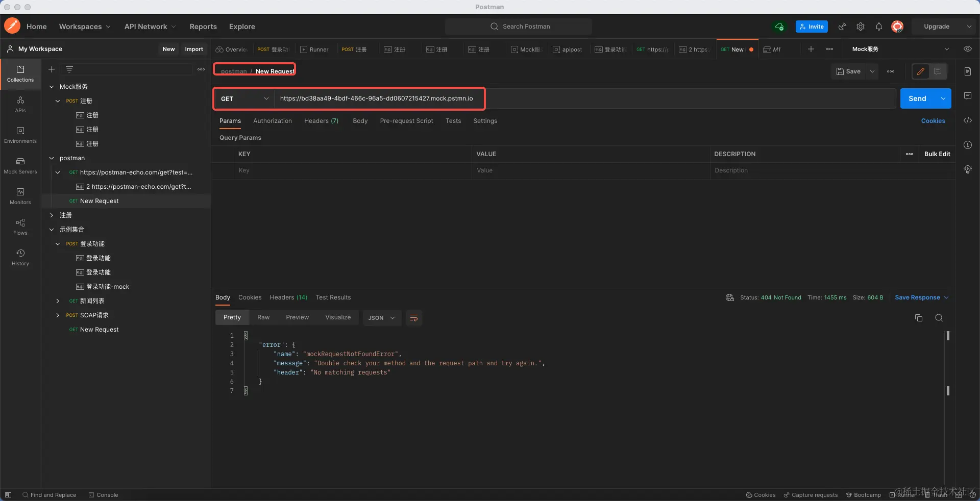Viewport: 980px width, 501px height.
Task: Click the Invite button
Action: 812,27
